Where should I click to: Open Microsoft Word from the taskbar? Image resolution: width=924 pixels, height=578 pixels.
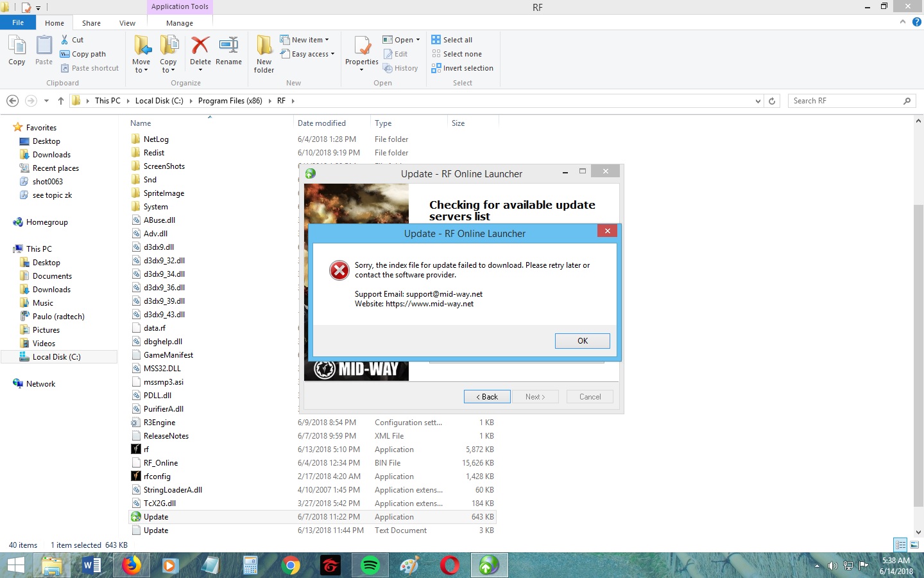click(92, 565)
